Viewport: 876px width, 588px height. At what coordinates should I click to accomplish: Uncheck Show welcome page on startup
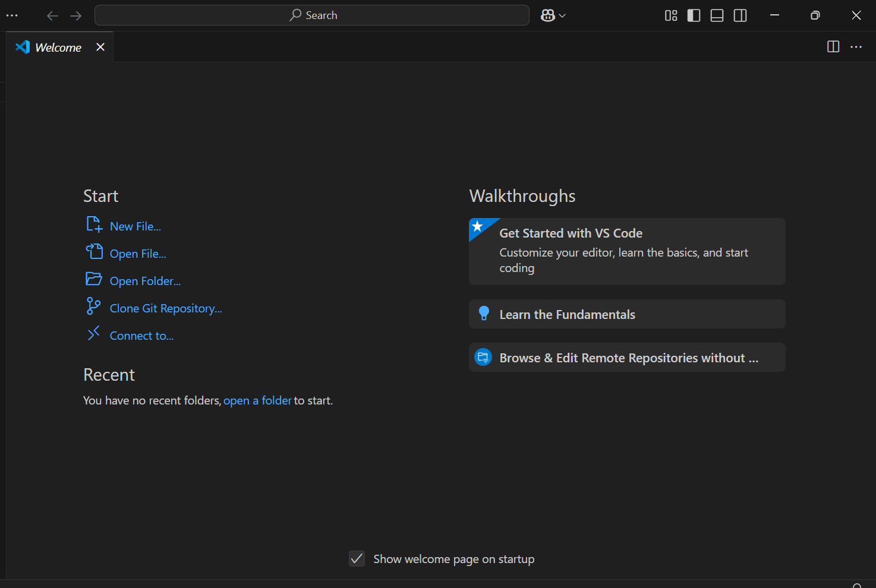[357, 559]
